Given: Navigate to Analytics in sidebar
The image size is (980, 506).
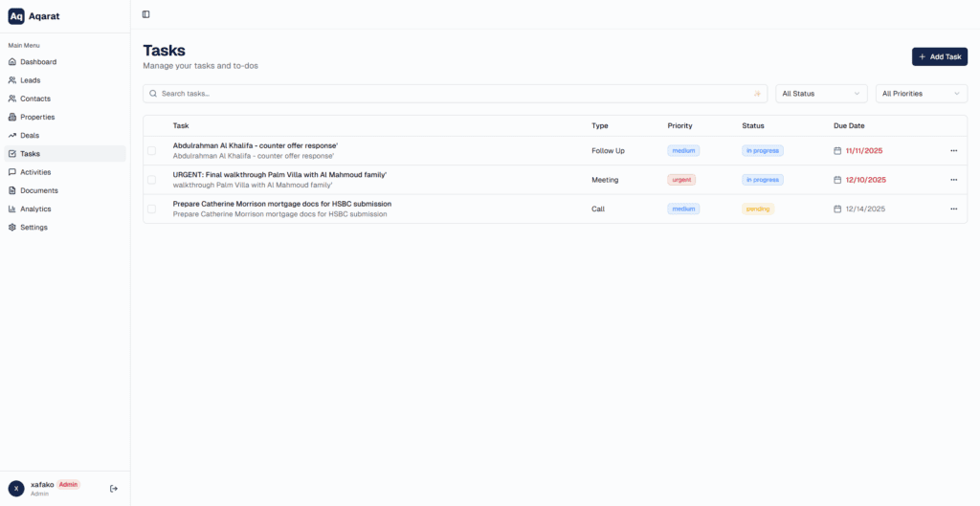Looking at the screenshot, I should coord(35,209).
